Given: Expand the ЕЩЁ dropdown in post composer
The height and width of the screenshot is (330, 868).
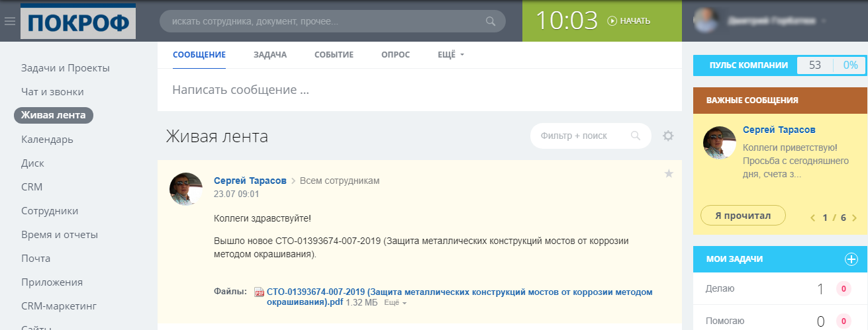Looking at the screenshot, I should 451,55.
